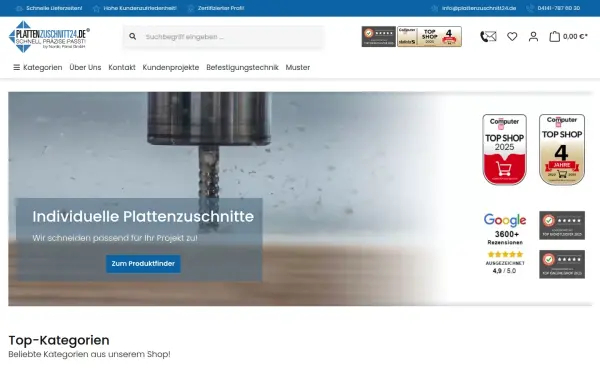
Task: Click the Top-Kategorien heading
Action: coord(59,340)
